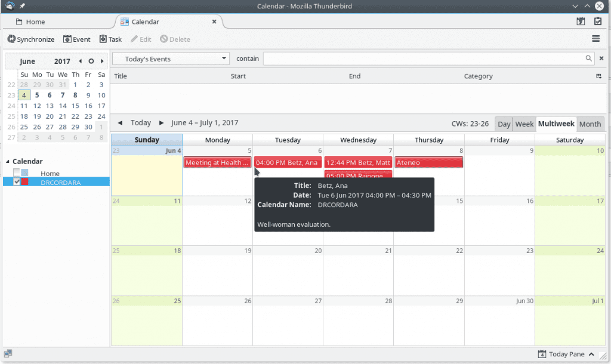This screenshot has width=611, height=364.
Task: Open the Meeting at Health event
Action: point(217,162)
